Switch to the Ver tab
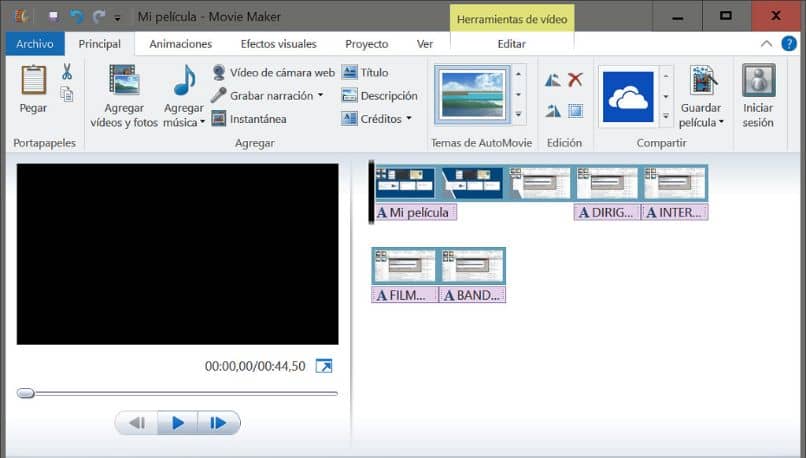The height and width of the screenshot is (458, 806). click(x=425, y=44)
